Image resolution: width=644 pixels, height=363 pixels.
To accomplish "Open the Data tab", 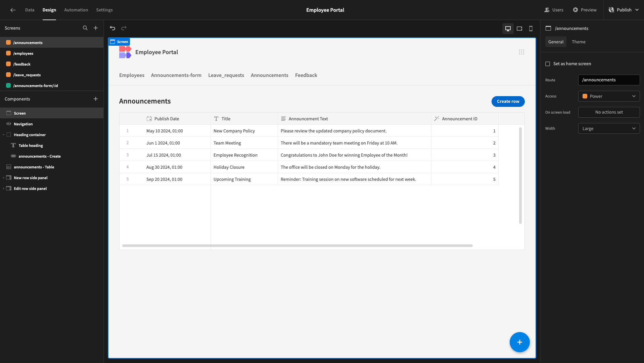I will coord(30,10).
